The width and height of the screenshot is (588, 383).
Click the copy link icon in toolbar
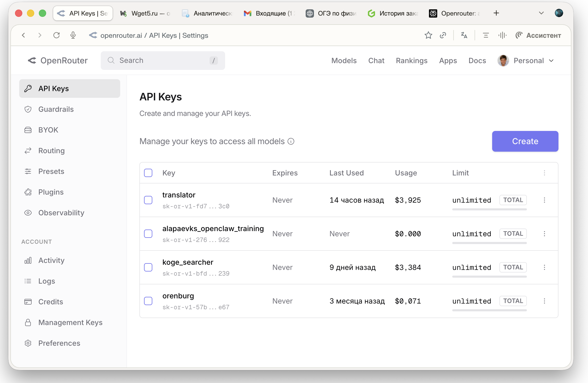coord(443,35)
